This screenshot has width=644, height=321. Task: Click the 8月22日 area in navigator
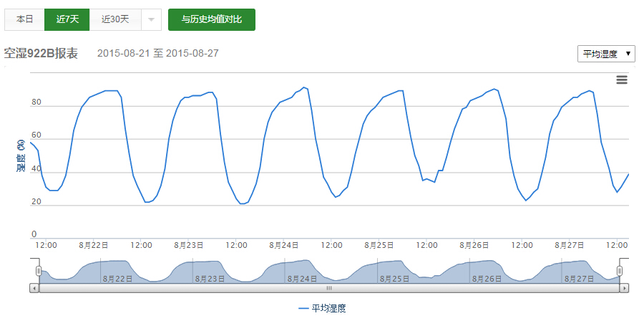[x=117, y=278]
